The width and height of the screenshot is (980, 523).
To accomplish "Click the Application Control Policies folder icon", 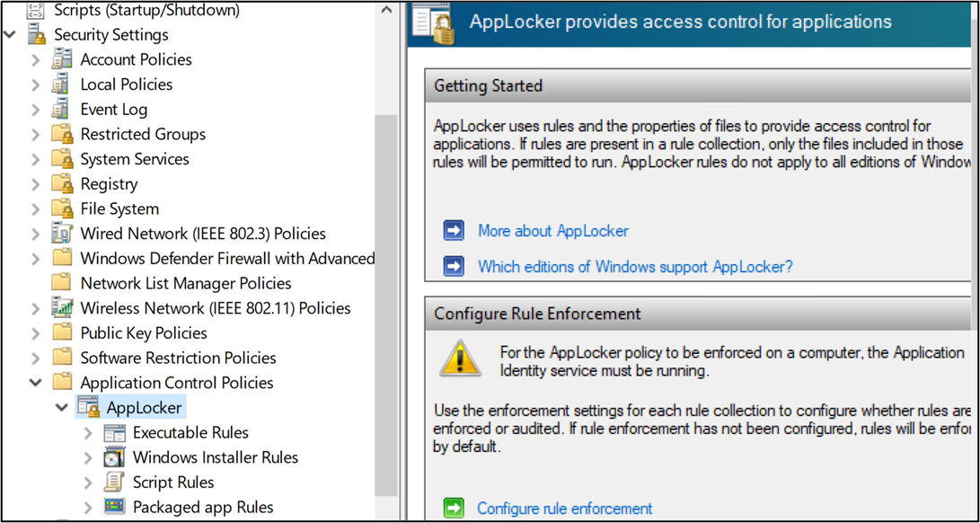I will pos(63,382).
